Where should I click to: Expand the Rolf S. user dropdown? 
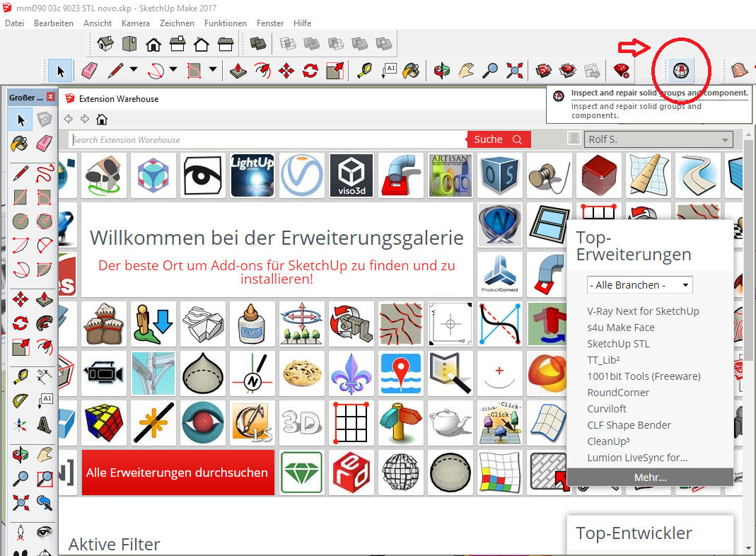725,140
